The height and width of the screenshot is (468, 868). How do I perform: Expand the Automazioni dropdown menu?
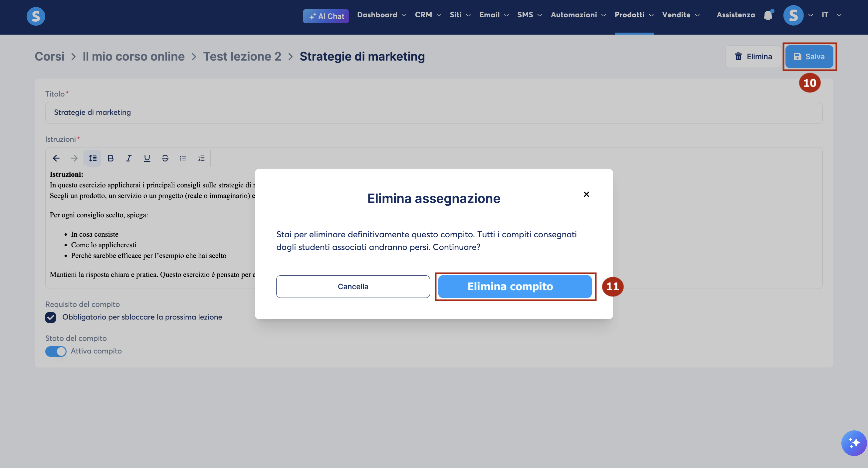pos(578,15)
